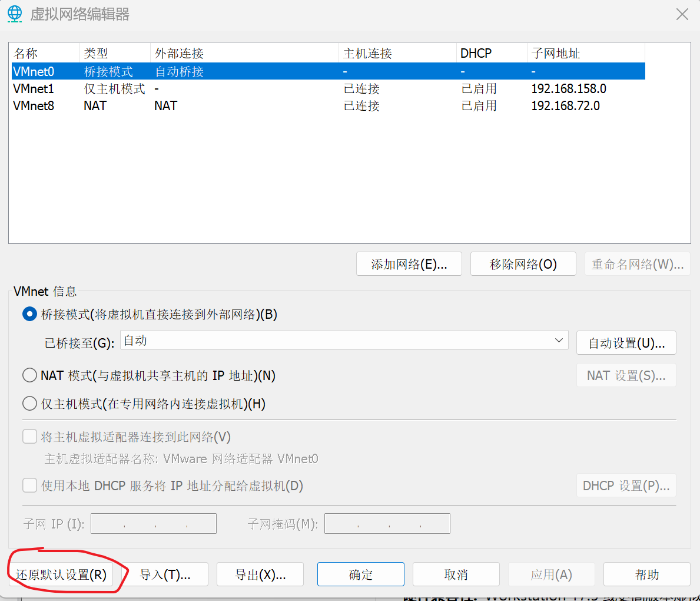Viewport: 700px width, 601px height.
Task: Click VMnet1 host connection 已连接 cell
Action: pyautogui.click(x=361, y=88)
